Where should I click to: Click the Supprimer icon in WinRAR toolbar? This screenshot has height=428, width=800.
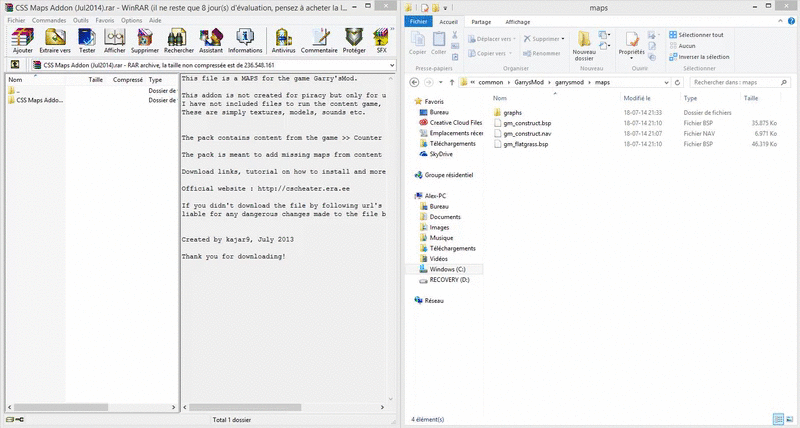tap(145, 37)
